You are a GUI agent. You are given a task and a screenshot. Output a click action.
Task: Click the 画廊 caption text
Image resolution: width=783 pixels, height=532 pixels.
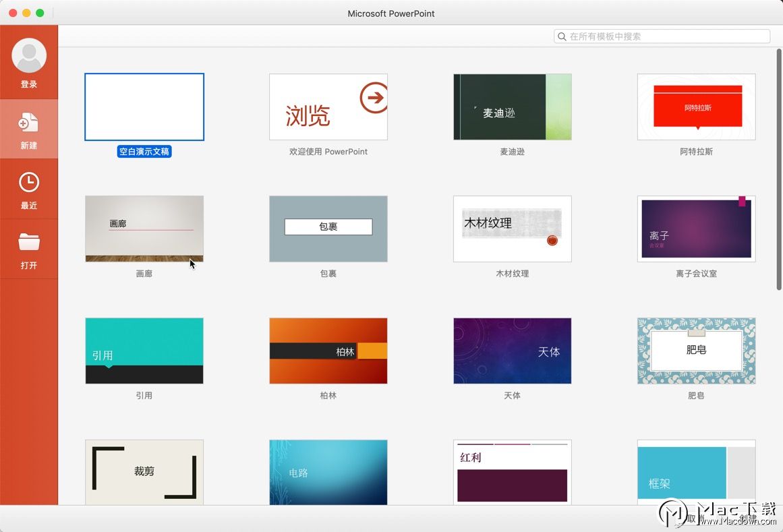tap(144, 274)
